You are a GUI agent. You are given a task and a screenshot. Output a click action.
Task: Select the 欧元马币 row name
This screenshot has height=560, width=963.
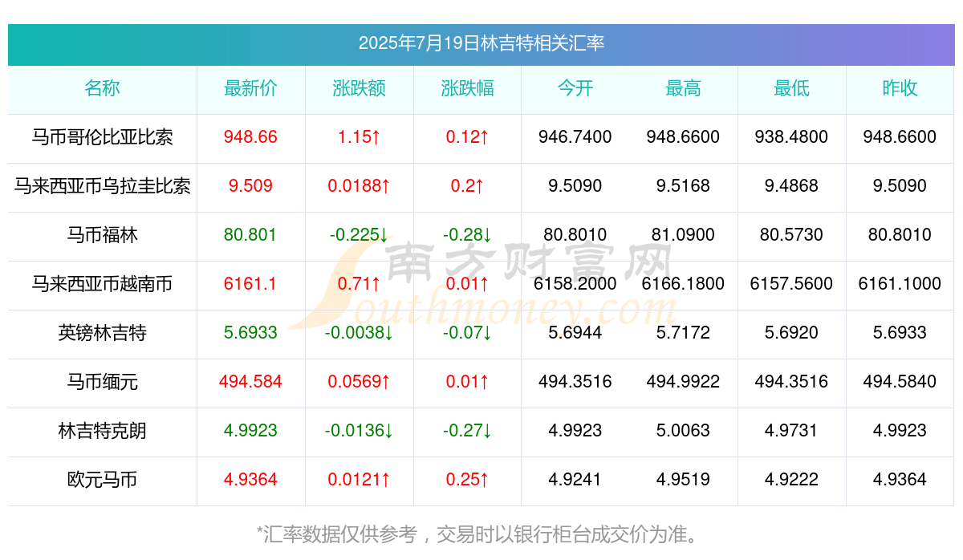(102, 480)
